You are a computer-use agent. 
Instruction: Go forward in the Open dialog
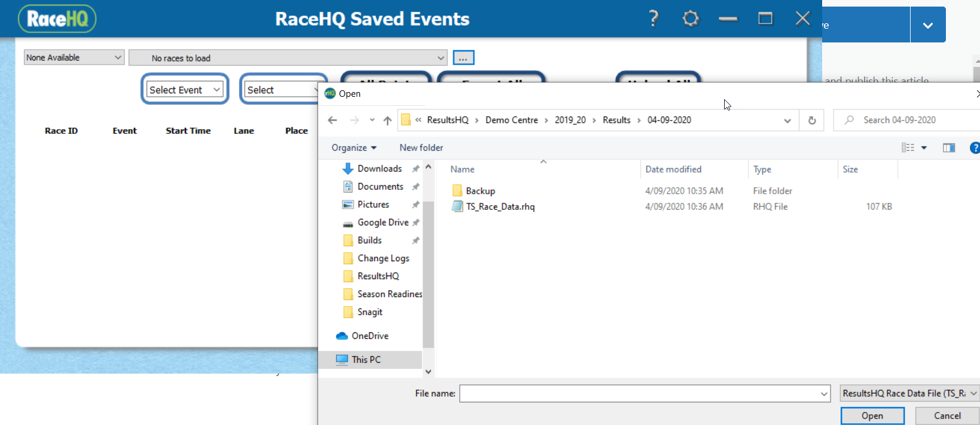pyautogui.click(x=354, y=120)
